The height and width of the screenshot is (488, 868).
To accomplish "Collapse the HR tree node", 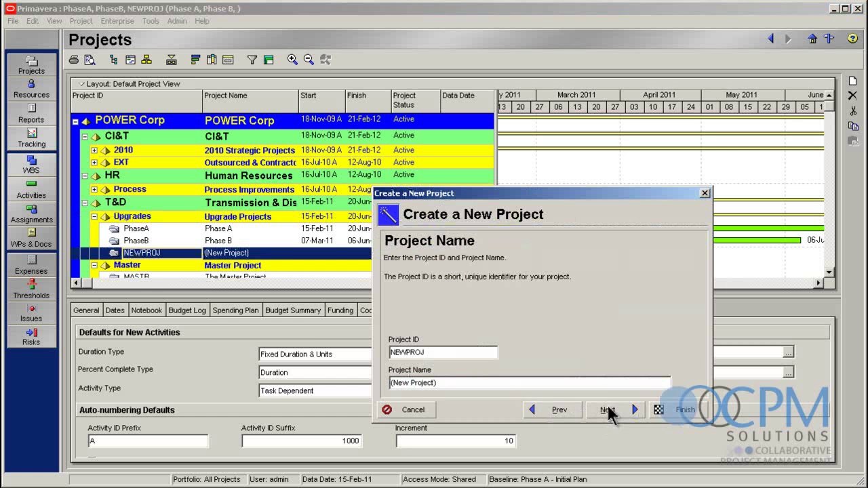I will point(85,176).
